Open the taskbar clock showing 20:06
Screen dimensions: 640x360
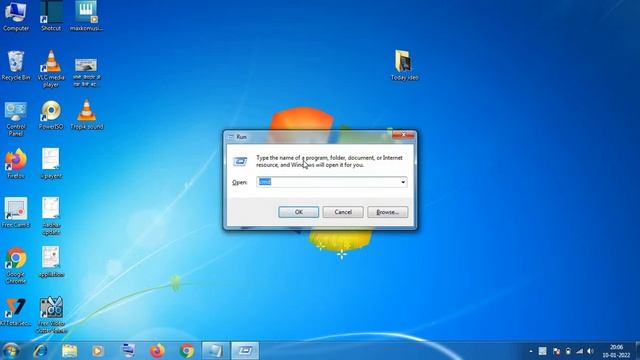(616, 351)
